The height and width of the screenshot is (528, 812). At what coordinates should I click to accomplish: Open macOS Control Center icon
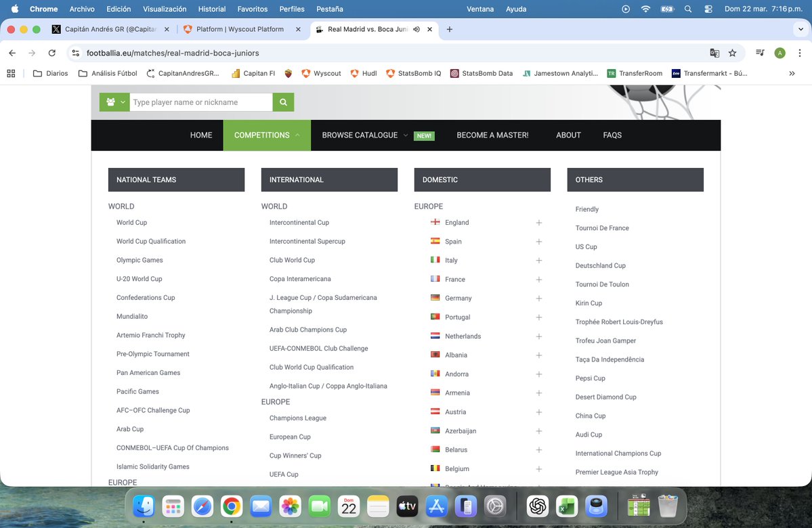coord(708,9)
